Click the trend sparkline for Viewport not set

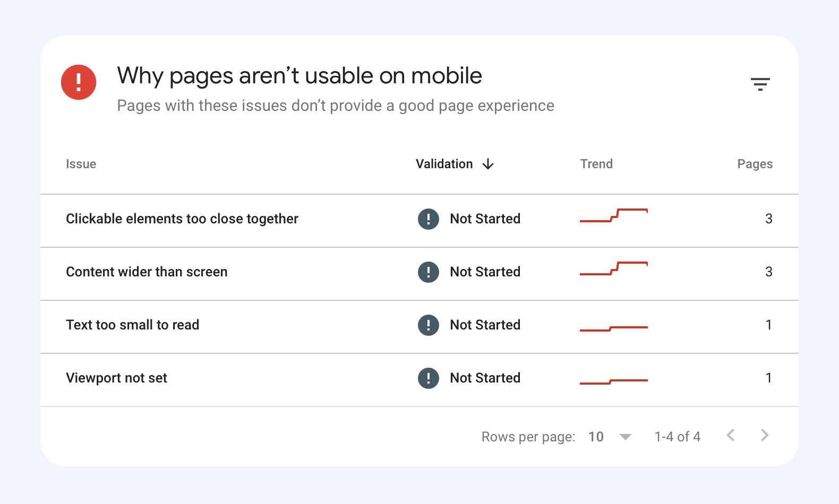pos(613,381)
